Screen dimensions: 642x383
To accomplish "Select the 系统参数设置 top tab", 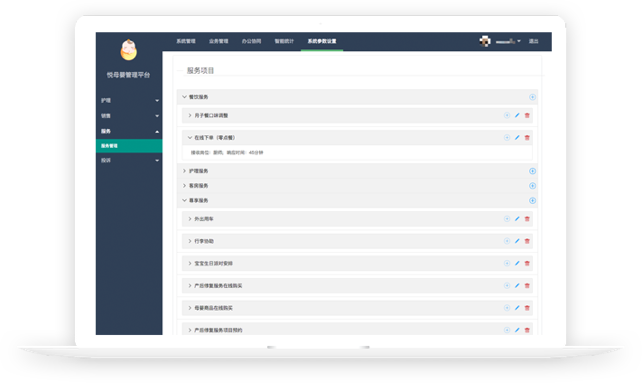I will (x=322, y=41).
